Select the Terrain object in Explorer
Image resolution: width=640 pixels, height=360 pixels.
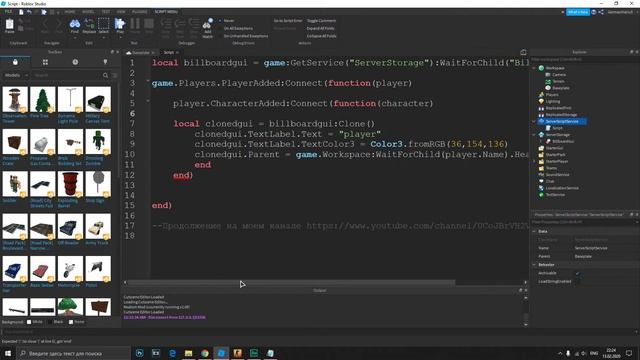click(x=558, y=81)
